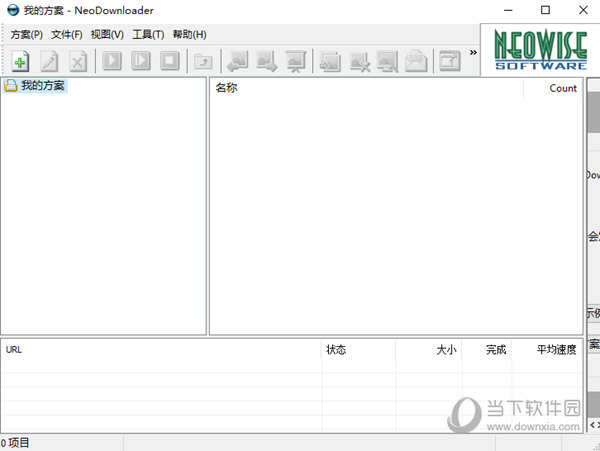This screenshot has width=600, height=451.
Task: Click the Delete image icon
Action: (x=360, y=61)
